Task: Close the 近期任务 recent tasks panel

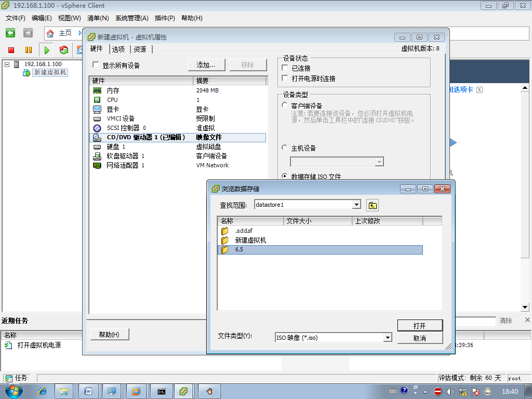Action: point(527,320)
